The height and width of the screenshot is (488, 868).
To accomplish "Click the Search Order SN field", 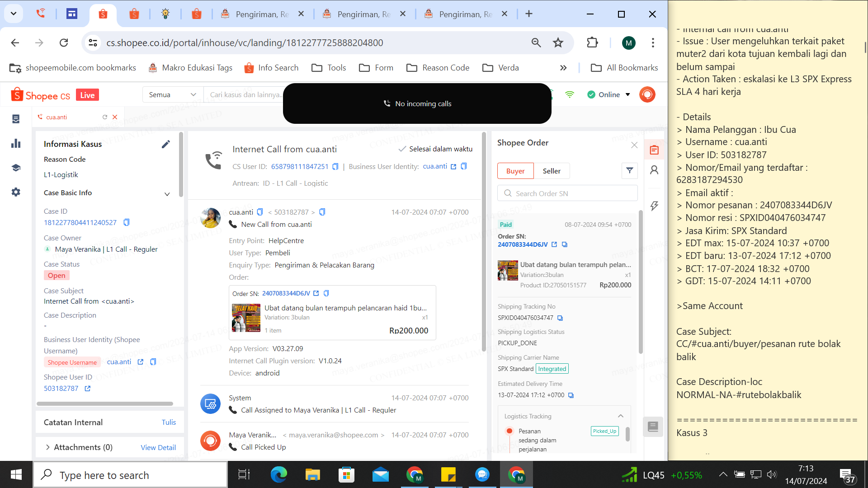I will point(567,193).
